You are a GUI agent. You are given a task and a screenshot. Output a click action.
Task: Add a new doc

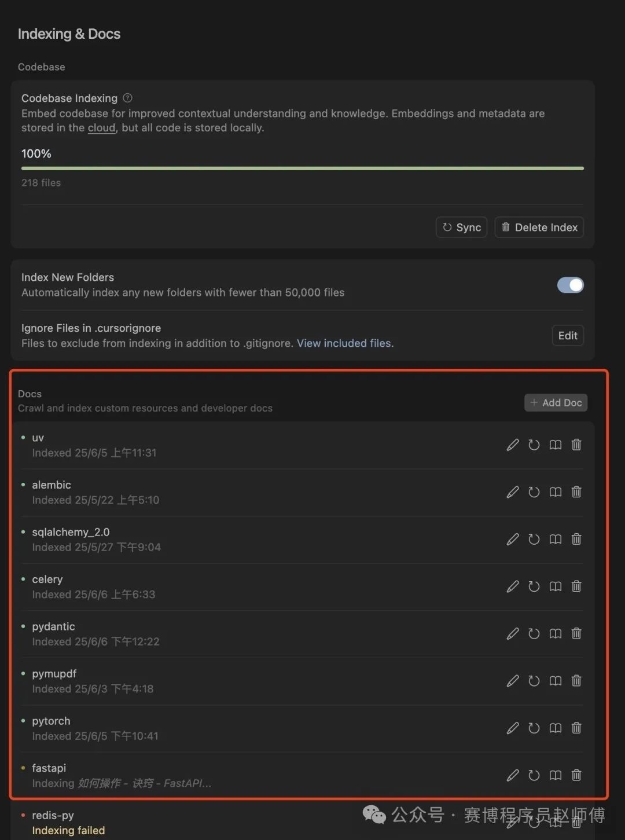[x=556, y=403]
